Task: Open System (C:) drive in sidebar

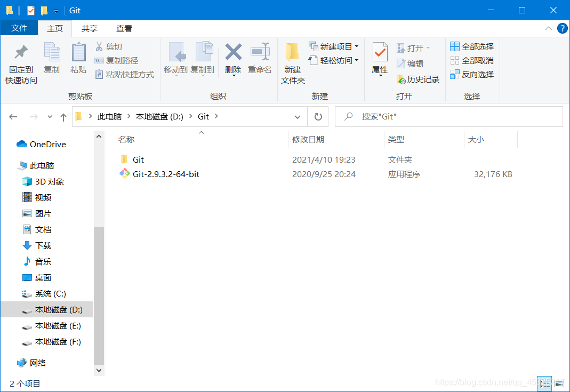Action: pos(44,294)
